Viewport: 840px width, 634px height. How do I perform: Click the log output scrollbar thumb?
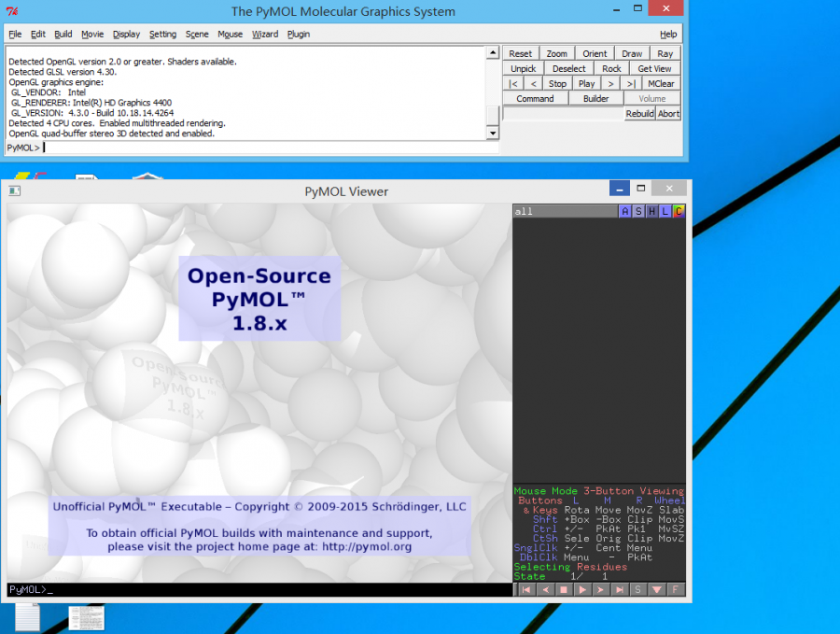click(492, 115)
